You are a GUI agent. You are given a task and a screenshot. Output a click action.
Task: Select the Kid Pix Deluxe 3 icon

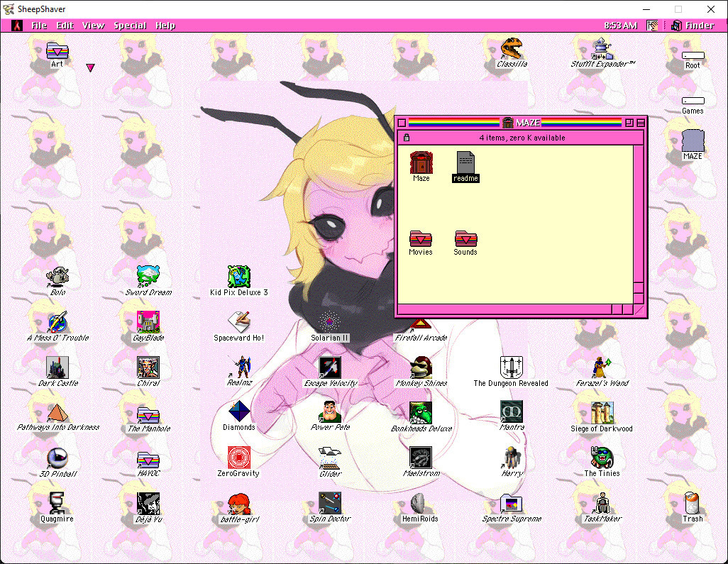click(238, 276)
